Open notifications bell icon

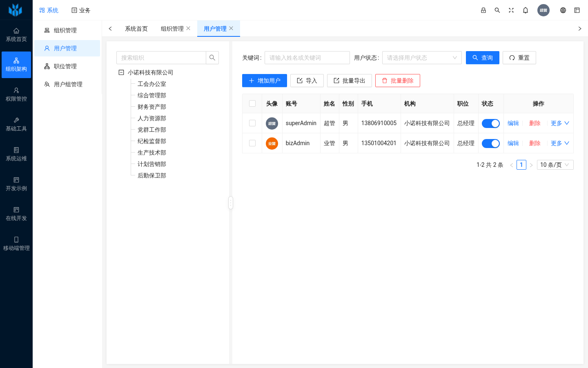click(526, 10)
